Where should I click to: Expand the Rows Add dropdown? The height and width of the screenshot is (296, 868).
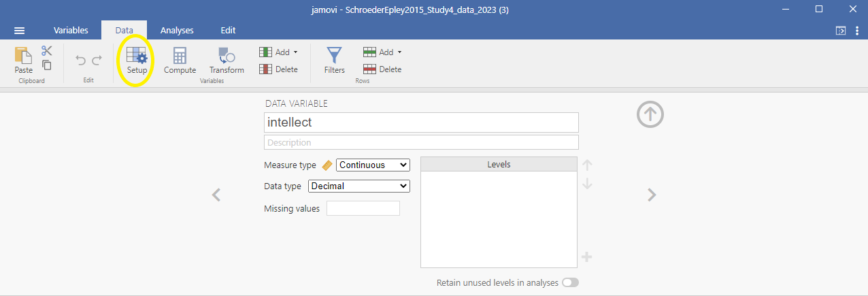click(382, 52)
